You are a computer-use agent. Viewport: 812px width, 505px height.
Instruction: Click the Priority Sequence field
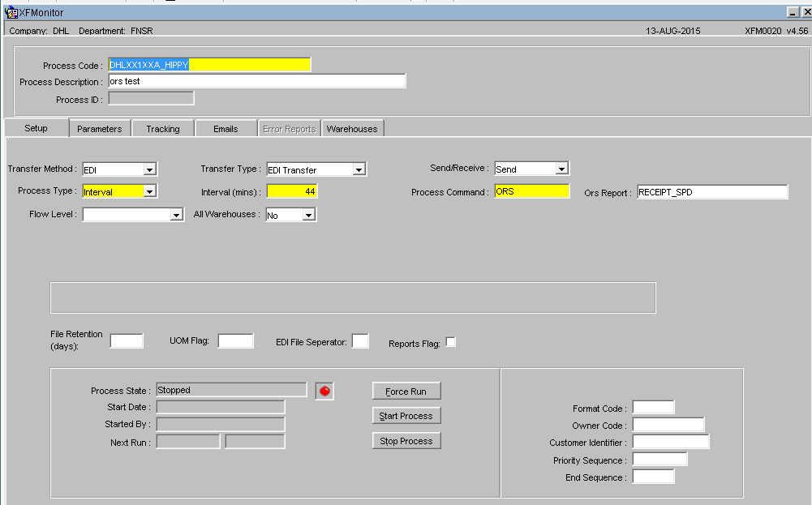(x=660, y=460)
